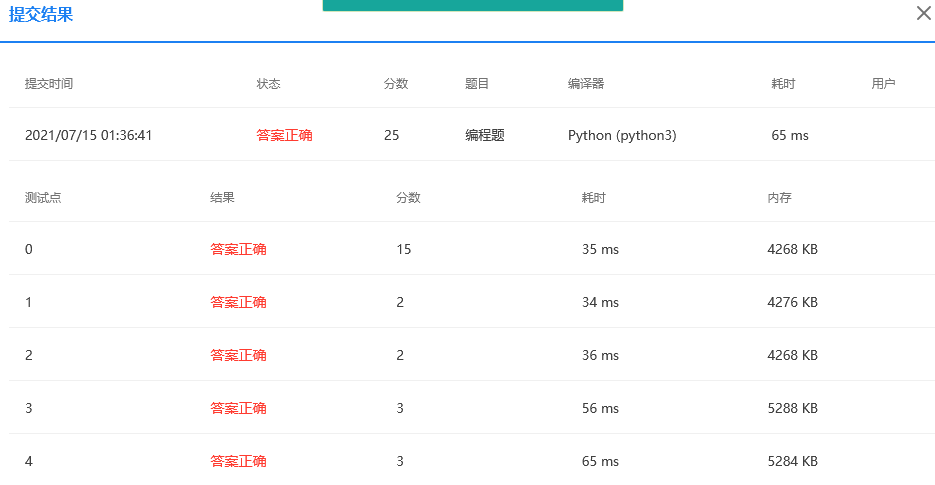
Task: Click 34 ms time value
Action: tap(600, 302)
